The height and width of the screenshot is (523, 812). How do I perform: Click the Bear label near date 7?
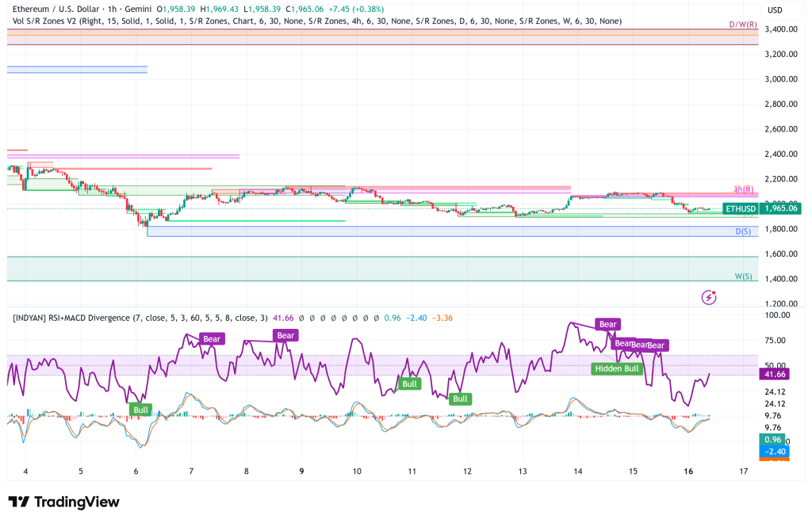pyautogui.click(x=212, y=338)
